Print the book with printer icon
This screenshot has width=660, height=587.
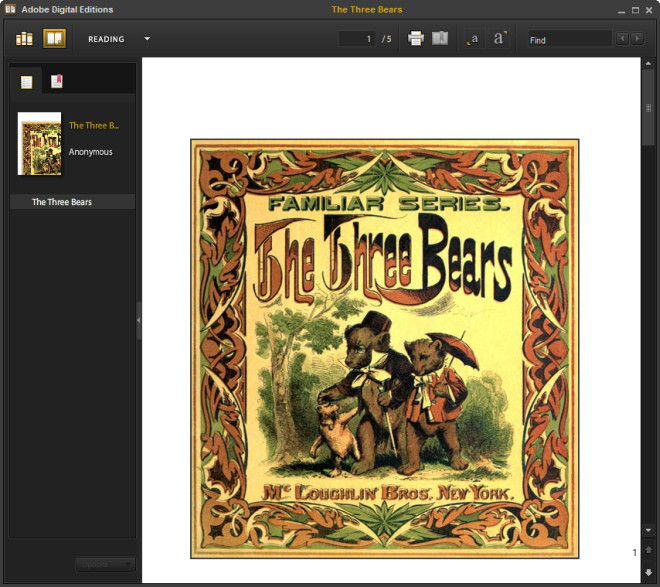[416, 38]
